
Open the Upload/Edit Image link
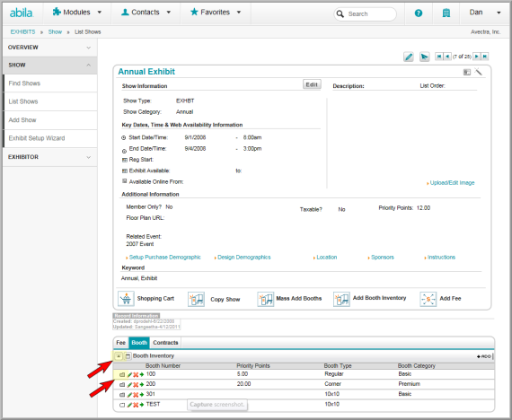[x=452, y=183]
